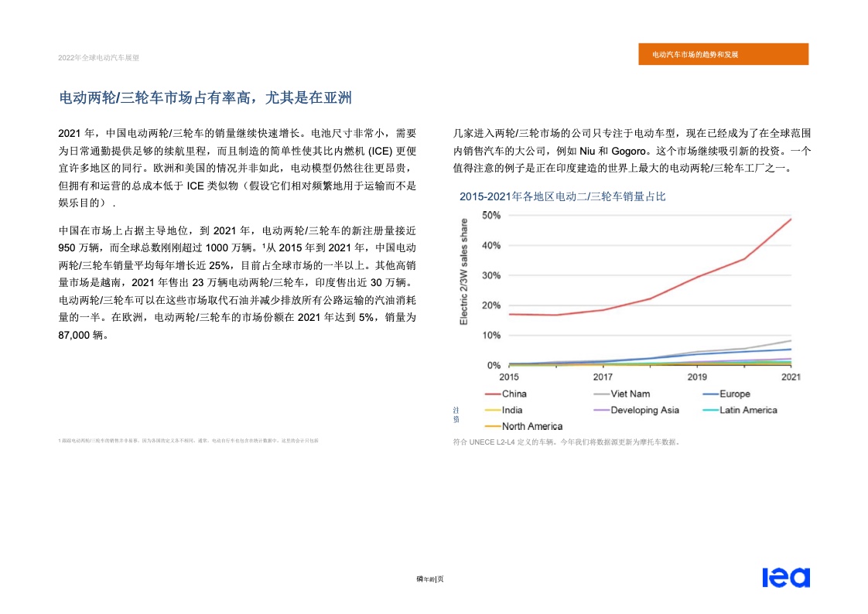Image resolution: width=868 pixels, height=614 pixels.
Task: Click the chart title 2015-2021年各地区电动二/三轮车销量占比
Action: point(562,197)
